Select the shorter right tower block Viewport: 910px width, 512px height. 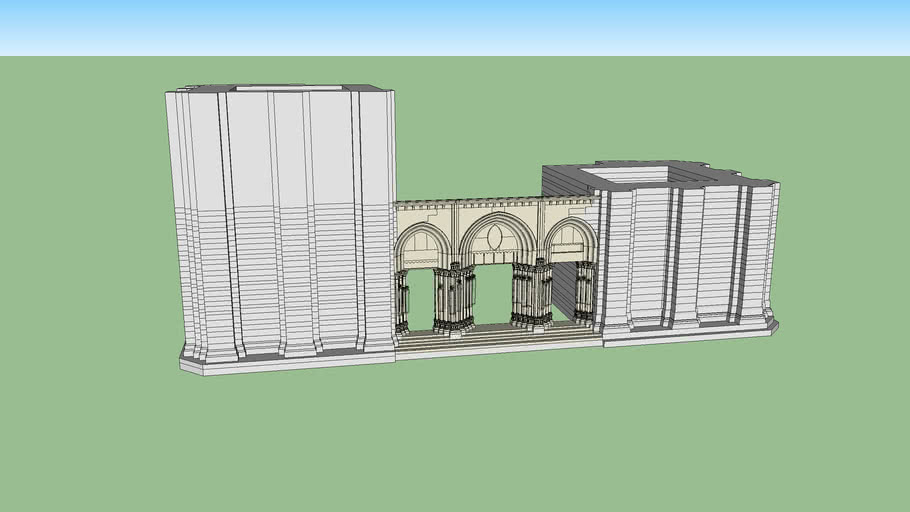pyautogui.click(x=690, y=250)
